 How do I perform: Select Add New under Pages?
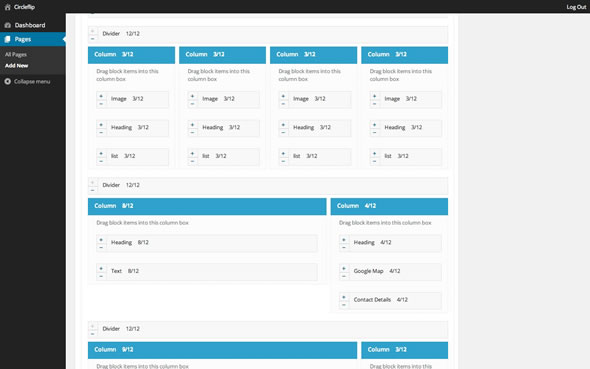click(x=17, y=65)
